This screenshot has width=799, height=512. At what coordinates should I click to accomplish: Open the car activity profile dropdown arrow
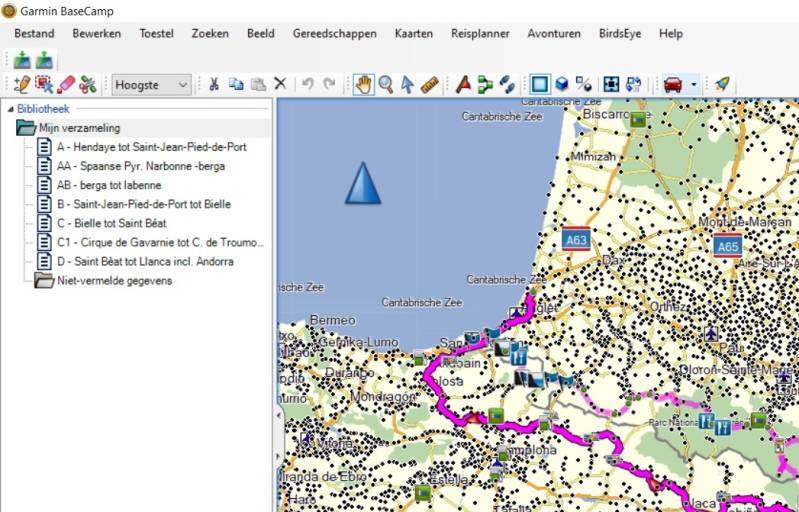click(x=694, y=85)
